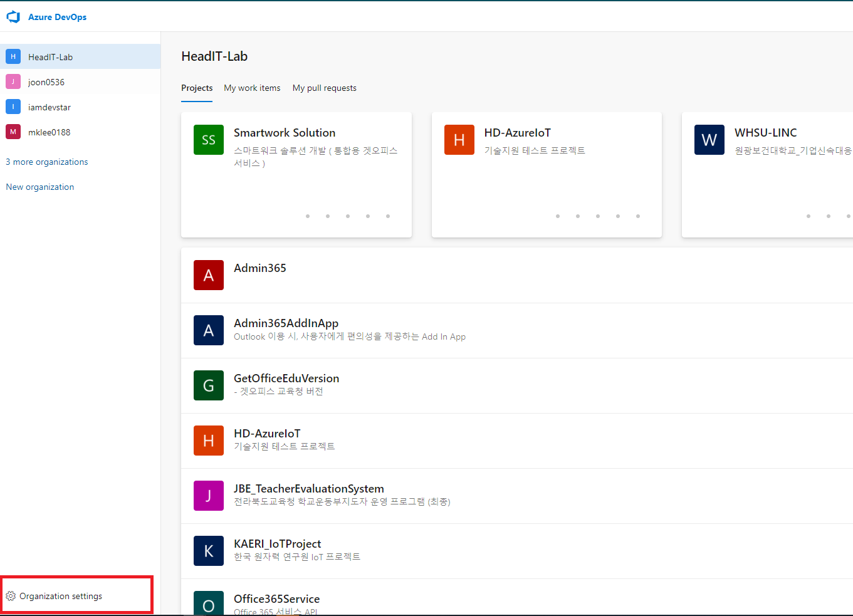Viewport: 853px width, 616px height.
Task: Click the HeadIT-Lab page heading
Action: coord(214,56)
